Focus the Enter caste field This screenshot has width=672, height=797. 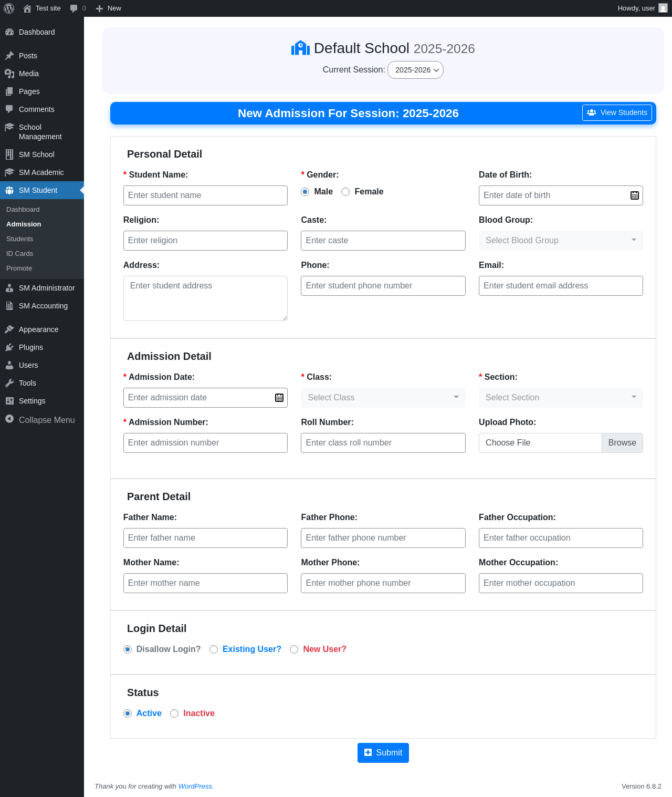click(x=383, y=241)
